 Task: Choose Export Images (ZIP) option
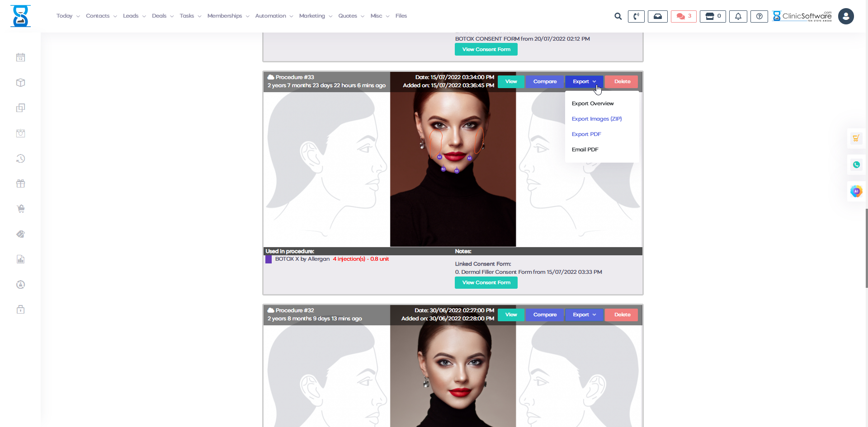click(597, 118)
